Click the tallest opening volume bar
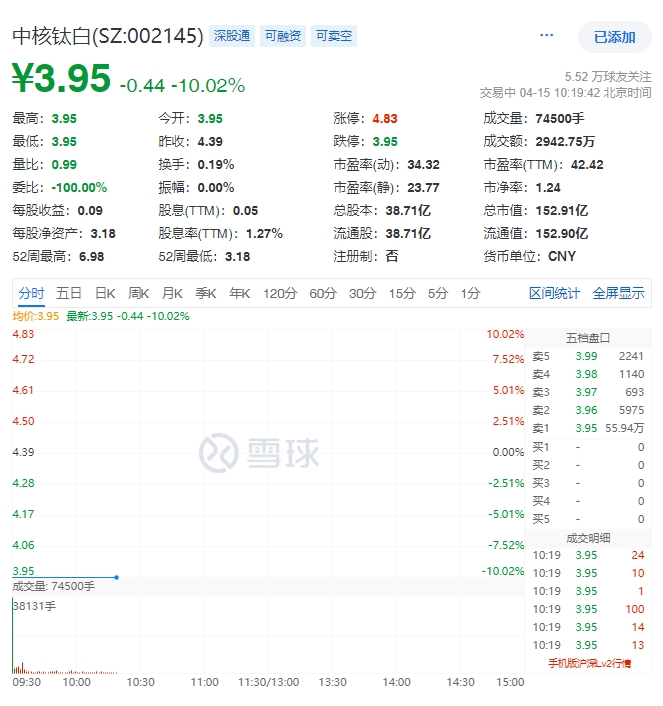This screenshot has width=663, height=706. pos(13,635)
